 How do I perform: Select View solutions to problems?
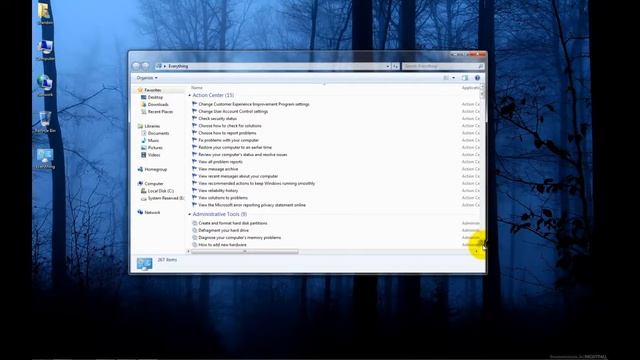coord(223,198)
